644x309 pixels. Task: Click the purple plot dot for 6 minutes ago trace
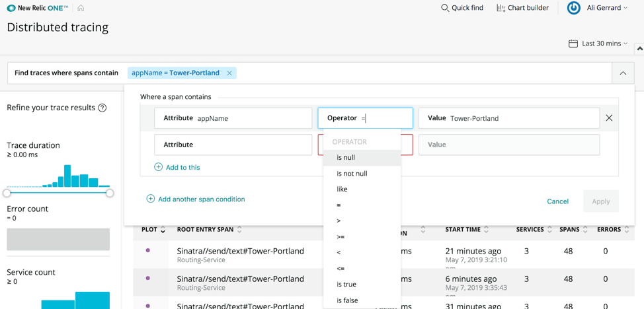[x=148, y=278]
